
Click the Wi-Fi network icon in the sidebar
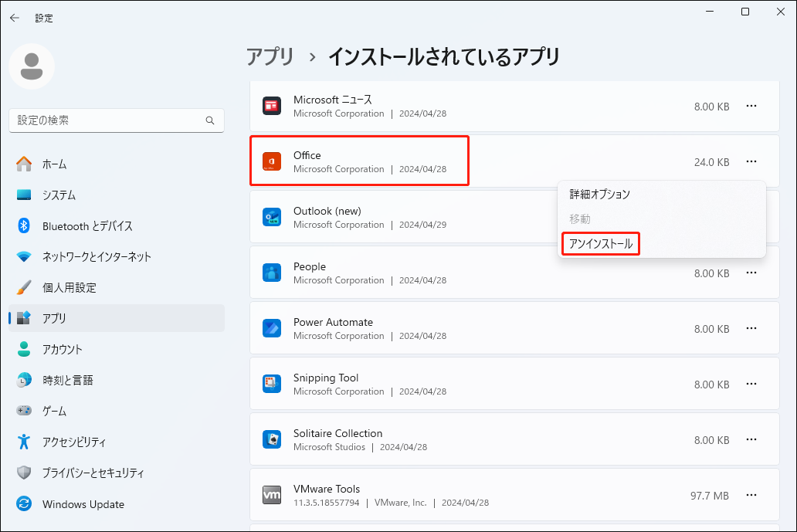click(x=24, y=256)
